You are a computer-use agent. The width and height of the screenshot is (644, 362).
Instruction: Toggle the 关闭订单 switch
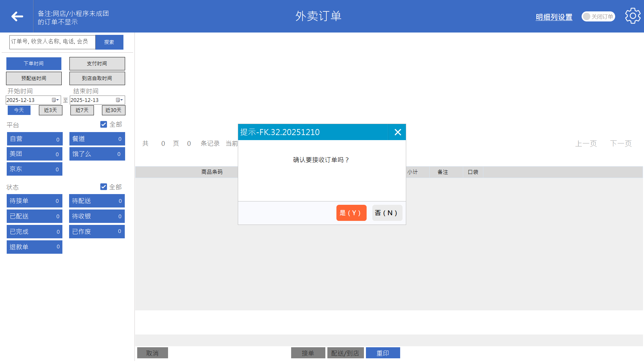coord(598,16)
